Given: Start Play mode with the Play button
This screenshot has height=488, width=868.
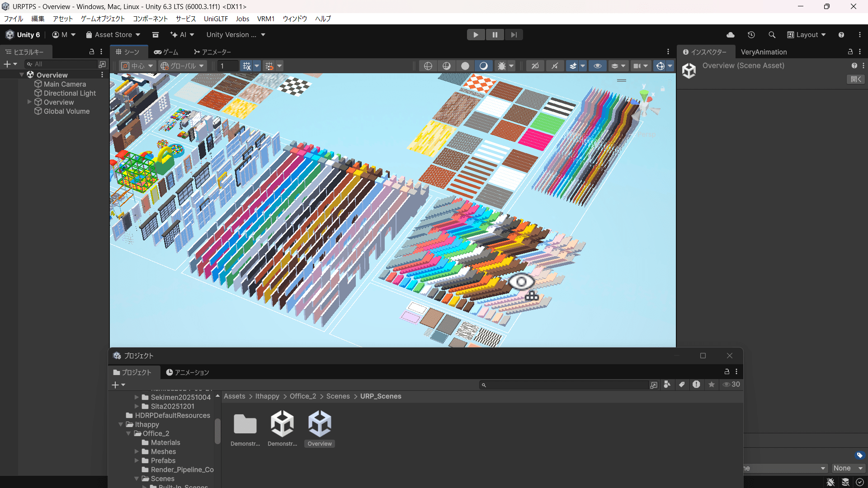Looking at the screenshot, I should click(x=476, y=35).
